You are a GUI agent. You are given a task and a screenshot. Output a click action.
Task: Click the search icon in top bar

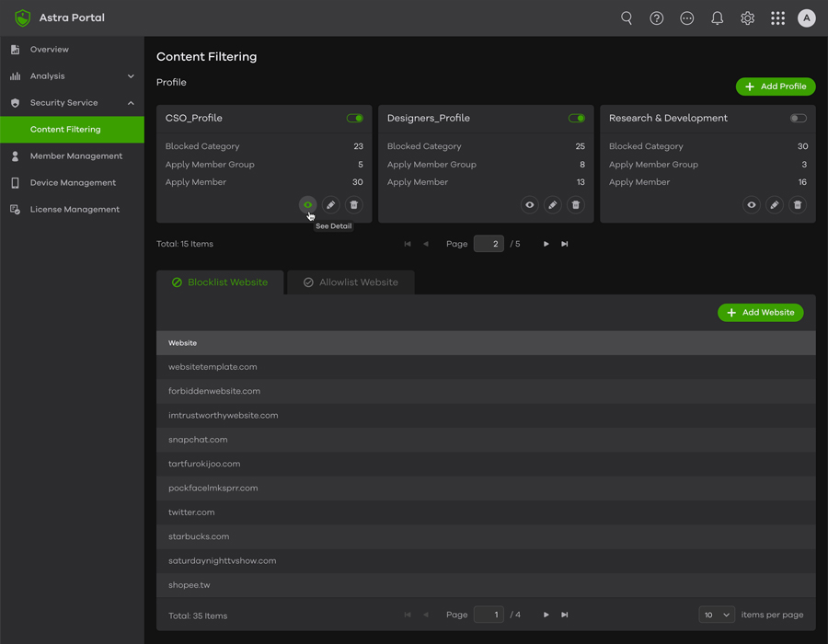627,18
